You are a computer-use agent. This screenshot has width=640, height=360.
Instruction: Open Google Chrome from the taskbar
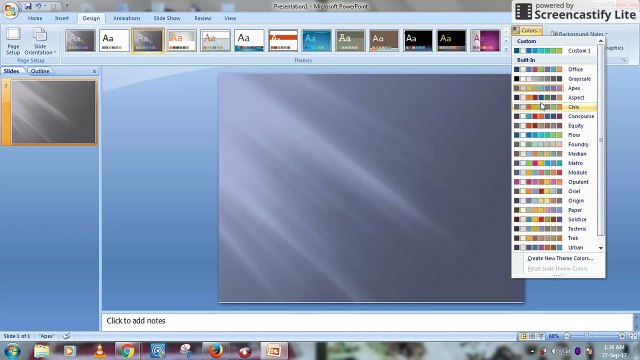click(127, 351)
